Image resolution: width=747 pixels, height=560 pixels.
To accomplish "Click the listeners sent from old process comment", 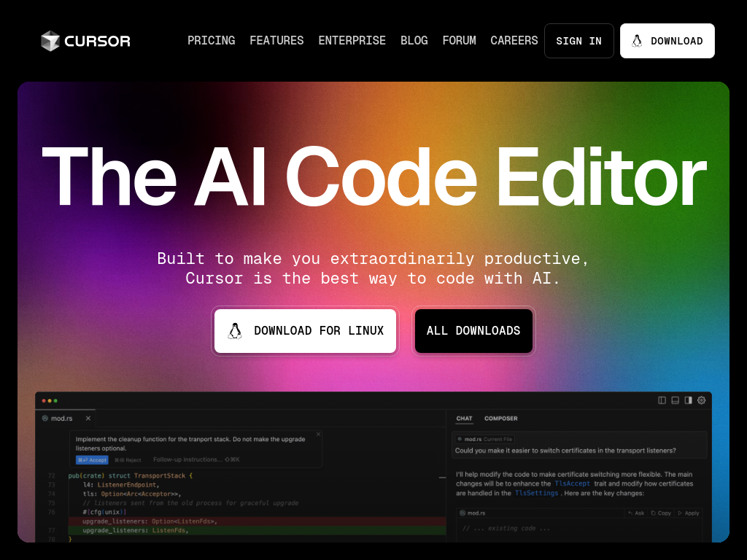I will click(190, 503).
